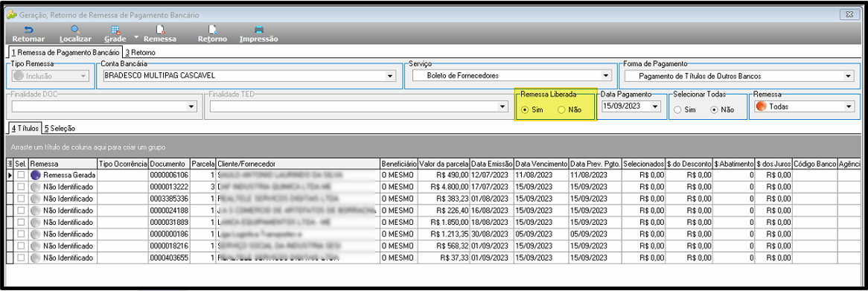Screen dimensions: 868x291
Task: Click the 05/09/2023 Data Vencimento cell
Action: click(x=541, y=234)
